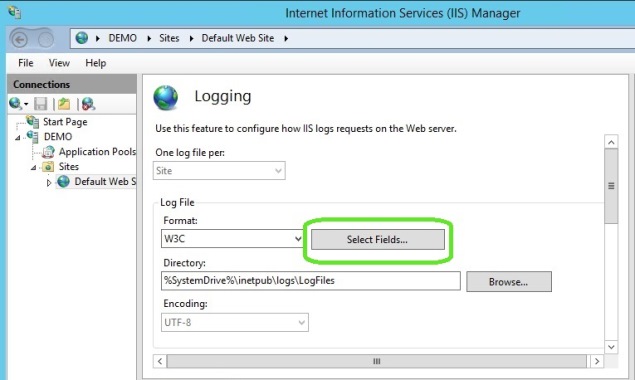Click the log Directory path field
The height and width of the screenshot is (380, 635).
311,281
